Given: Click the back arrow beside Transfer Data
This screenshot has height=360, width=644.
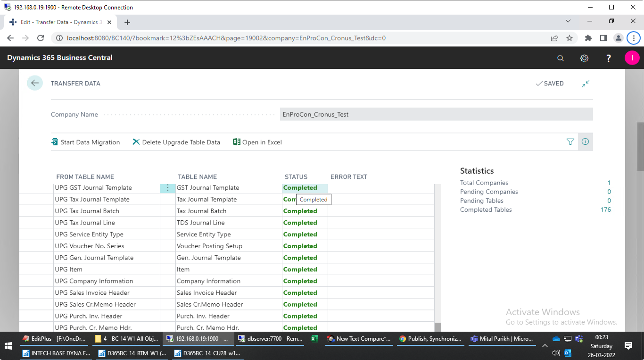Looking at the screenshot, I should point(35,83).
